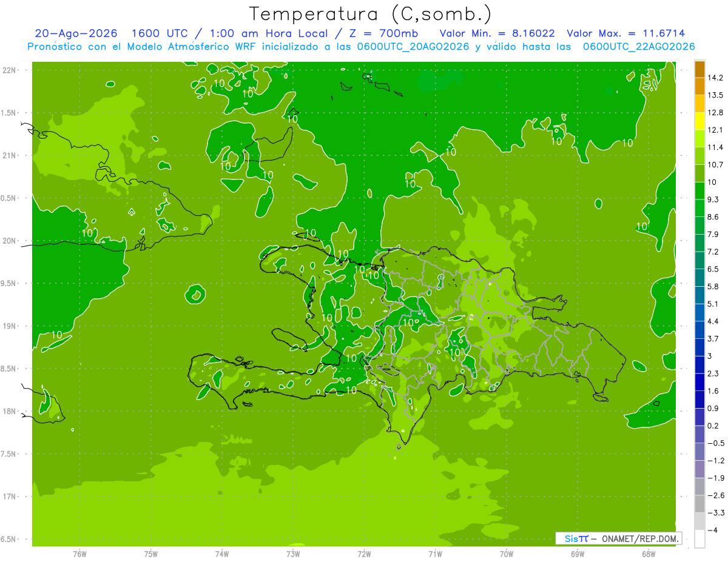Click the "-1.9" legend value

[x=715, y=478]
